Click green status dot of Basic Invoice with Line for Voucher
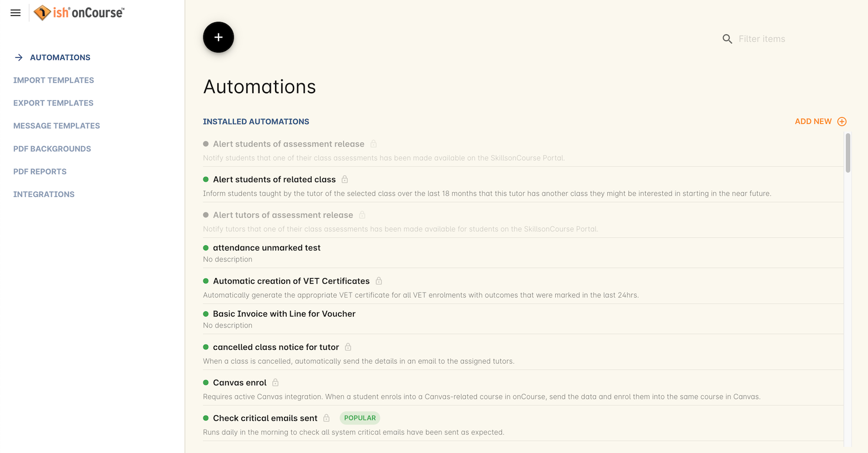Screen dimensions: 868x453 pyautogui.click(x=206, y=314)
